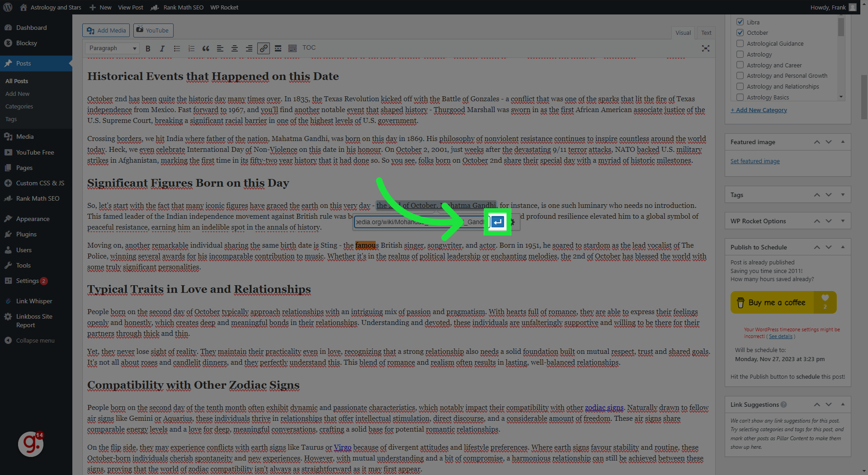Open Linkboss Site Report
The height and width of the screenshot is (475, 868).
[x=34, y=320]
